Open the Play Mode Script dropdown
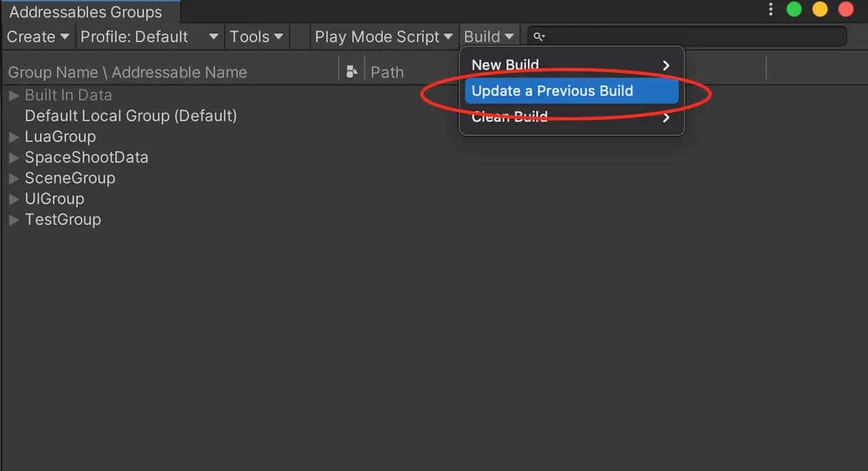Screen dimensions: 868x471 click(x=383, y=36)
